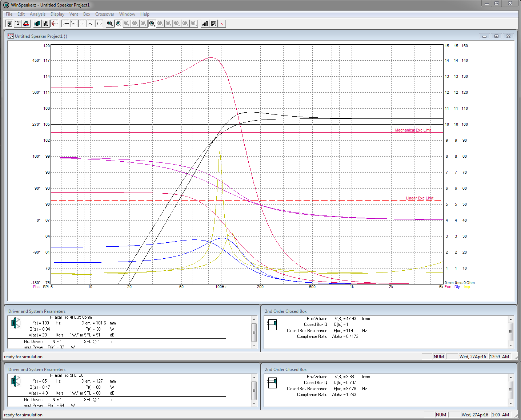Image resolution: width=521 pixels, height=420 pixels.
Task: Toggle system 7 driver icon
Action: pos(169,24)
